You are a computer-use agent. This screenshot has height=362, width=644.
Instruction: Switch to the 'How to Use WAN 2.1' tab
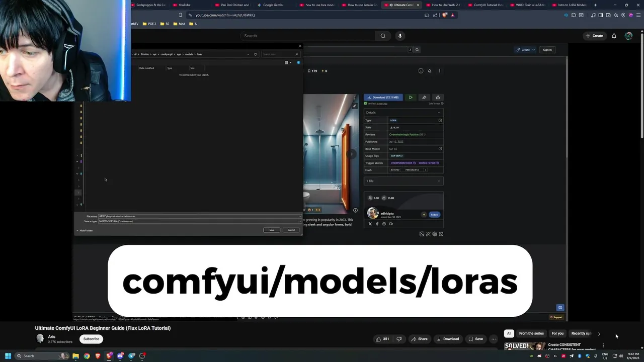(444, 5)
